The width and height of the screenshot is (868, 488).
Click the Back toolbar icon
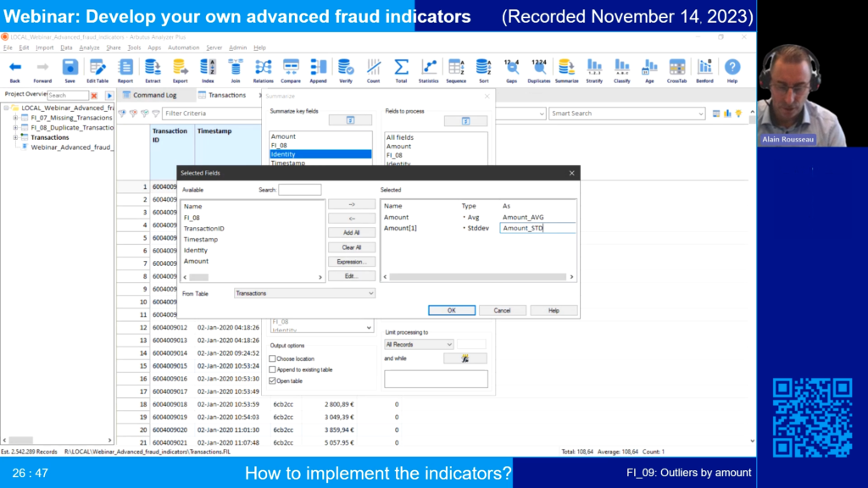coord(15,71)
